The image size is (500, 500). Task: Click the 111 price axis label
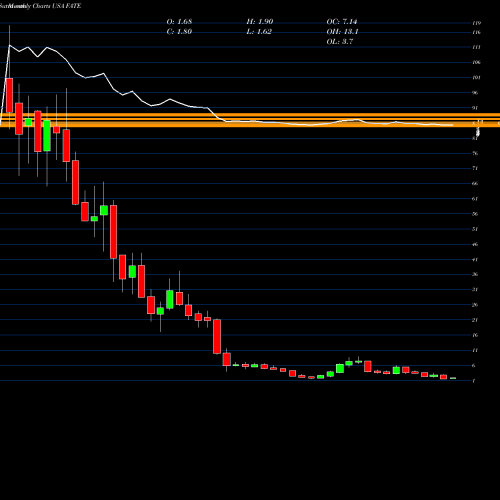tap(477, 47)
